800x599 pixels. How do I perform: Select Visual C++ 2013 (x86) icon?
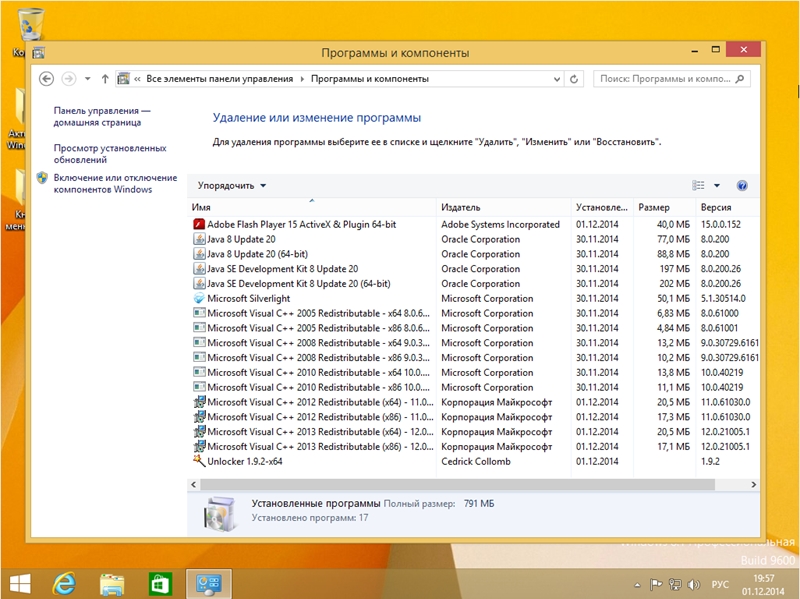(199, 446)
